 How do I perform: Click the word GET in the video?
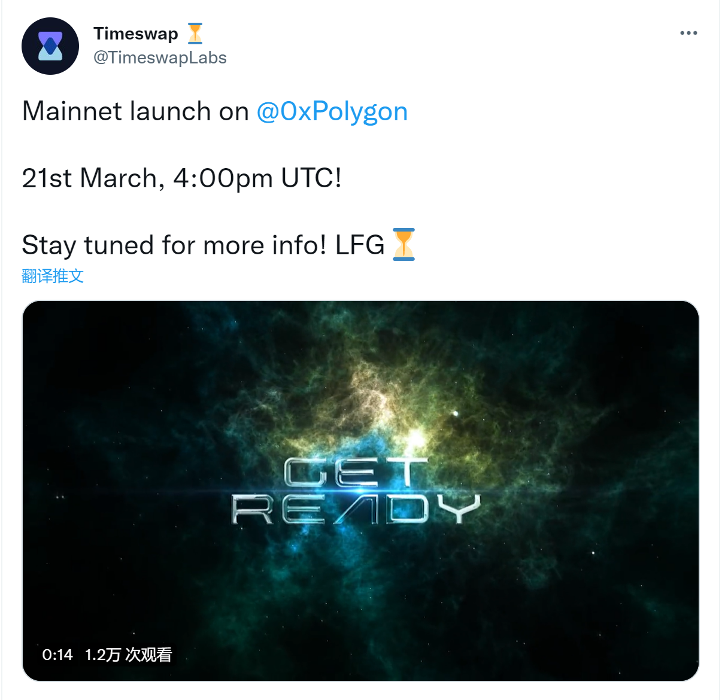coord(356,473)
